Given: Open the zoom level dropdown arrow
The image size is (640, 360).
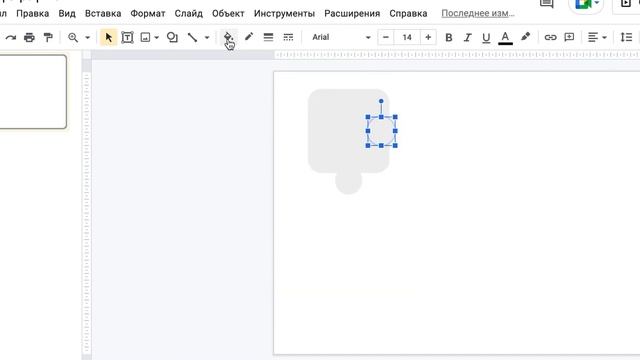Looking at the screenshot, I should (x=87, y=38).
